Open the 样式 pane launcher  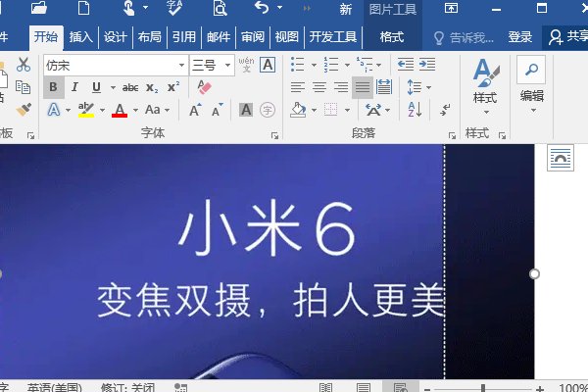[502, 135]
